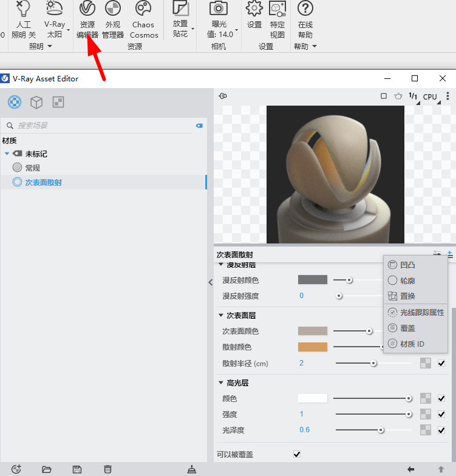
Task: Click the V-Ray 太阳 sun icon
Action: click(55, 8)
